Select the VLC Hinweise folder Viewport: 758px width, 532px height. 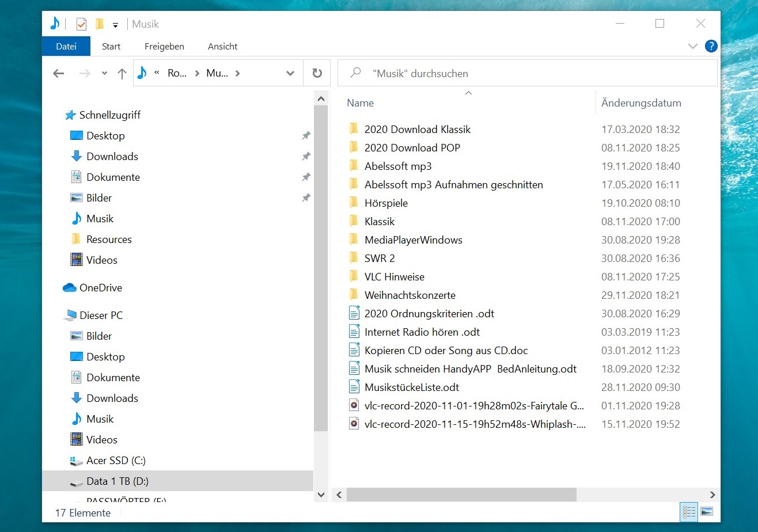pos(395,276)
